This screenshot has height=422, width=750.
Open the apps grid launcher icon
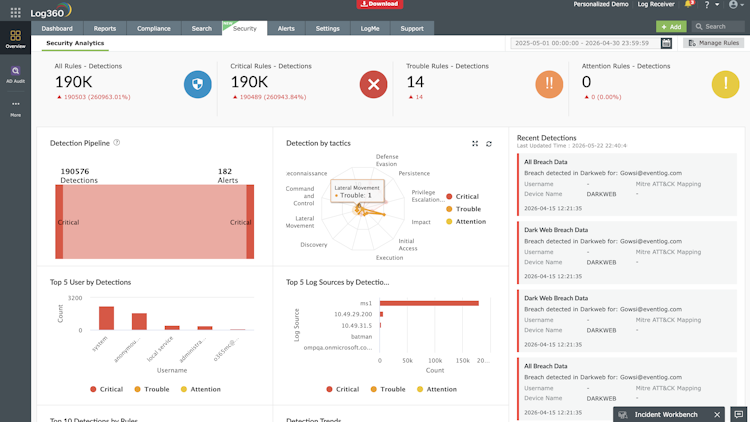tap(15, 12)
